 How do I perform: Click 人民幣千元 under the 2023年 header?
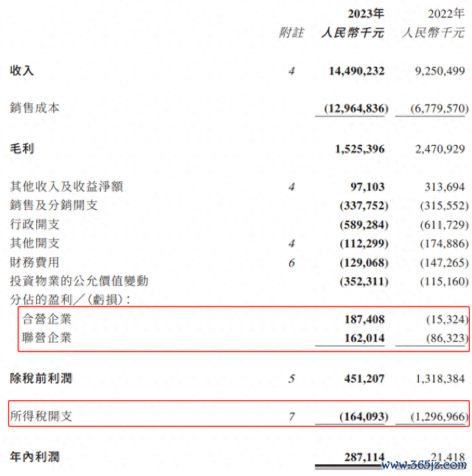point(353,32)
